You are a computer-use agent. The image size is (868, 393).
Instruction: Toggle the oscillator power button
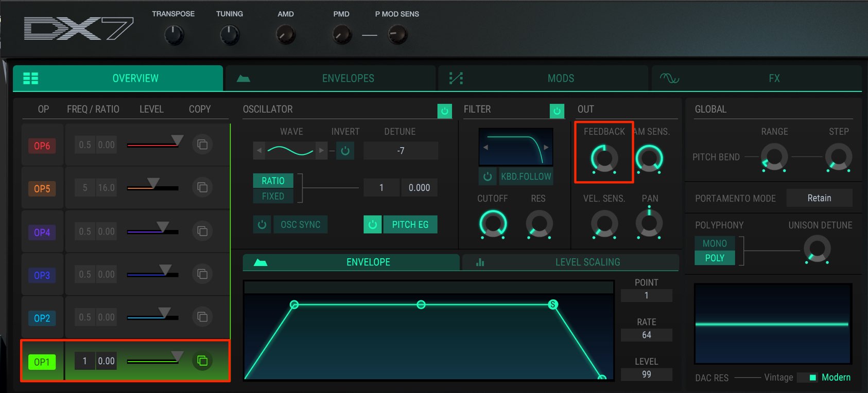point(444,111)
